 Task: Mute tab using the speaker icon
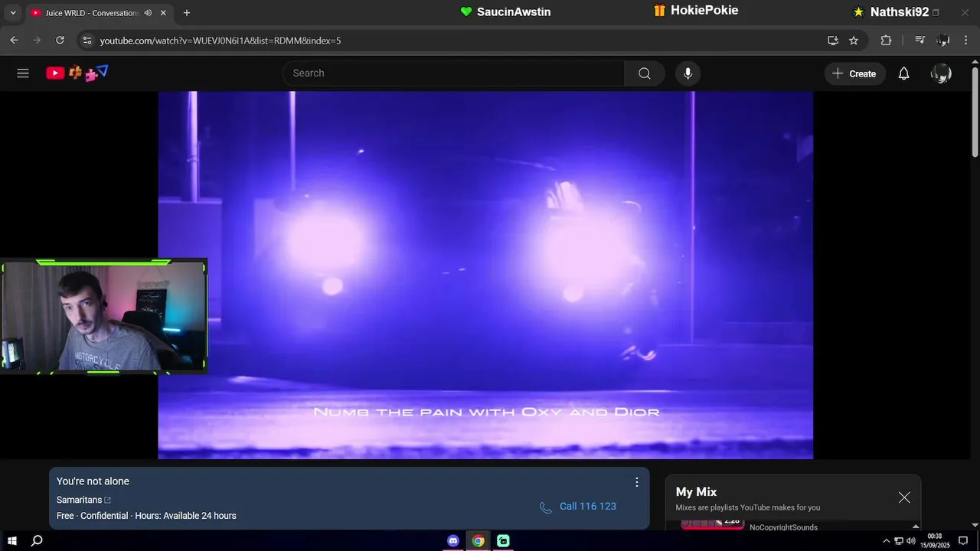(x=148, y=13)
